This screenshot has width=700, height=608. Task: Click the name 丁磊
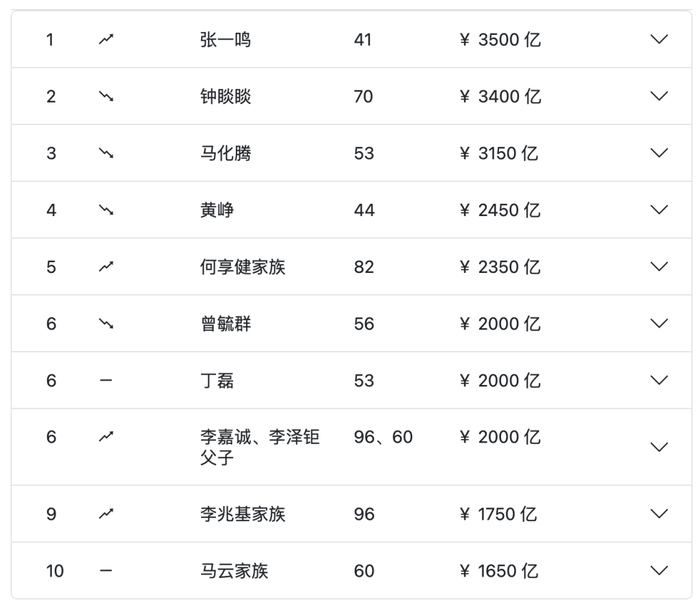pyautogui.click(x=217, y=381)
